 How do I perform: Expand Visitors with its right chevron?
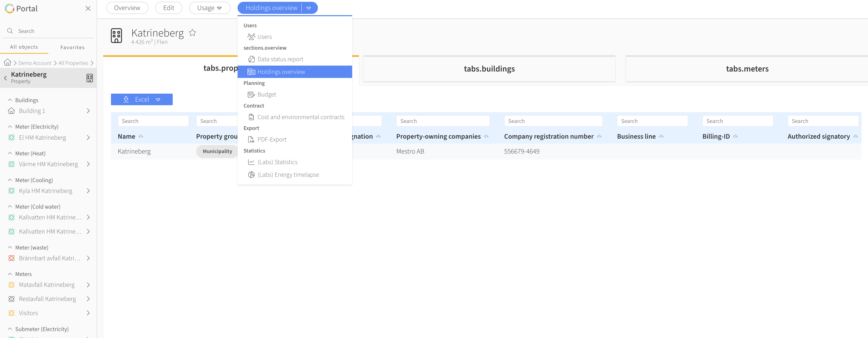point(88,313)
